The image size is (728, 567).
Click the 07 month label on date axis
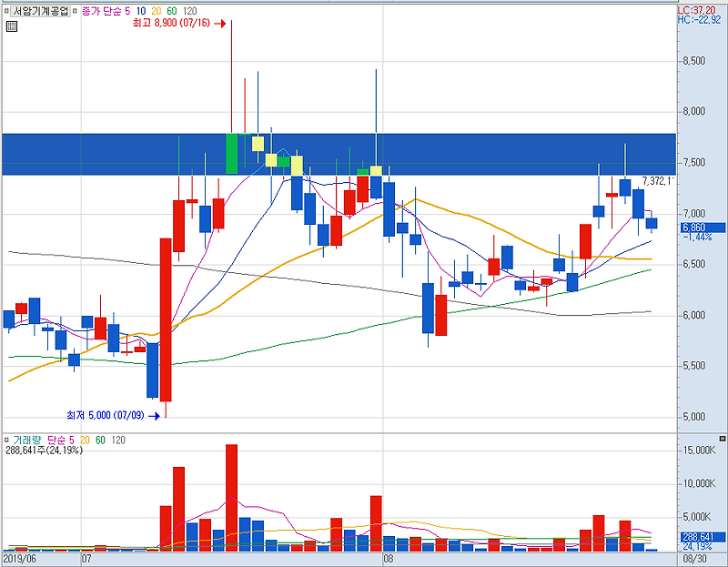point(86,558)
